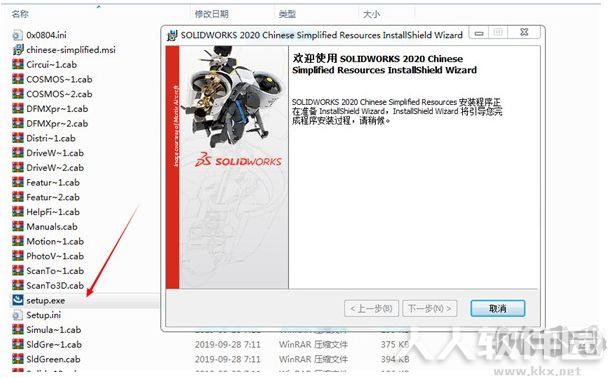Select the file name chinese-simplified.msi
The image size is (608, 378).
click(x=71, y=50)
